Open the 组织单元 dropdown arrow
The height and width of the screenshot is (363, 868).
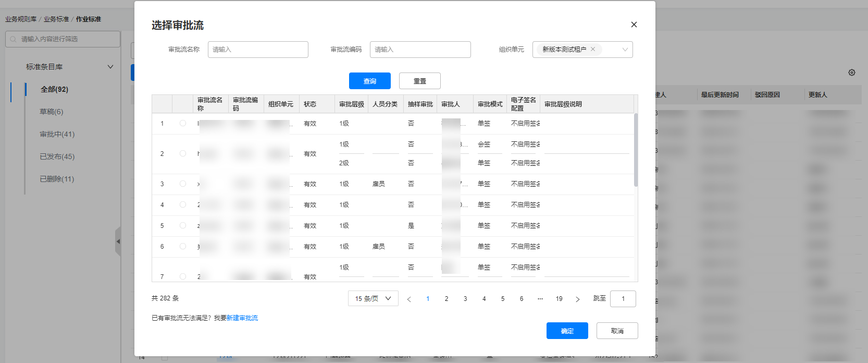point(625,50)
